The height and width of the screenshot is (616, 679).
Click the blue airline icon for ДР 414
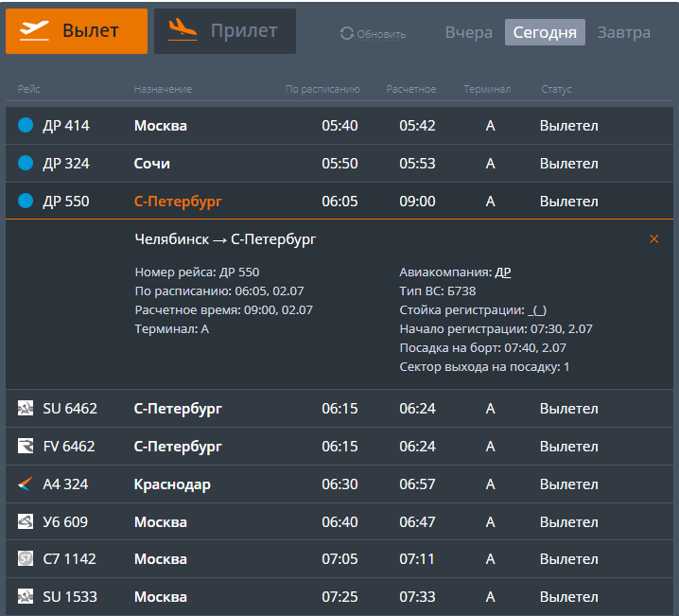tap(26, 125)
